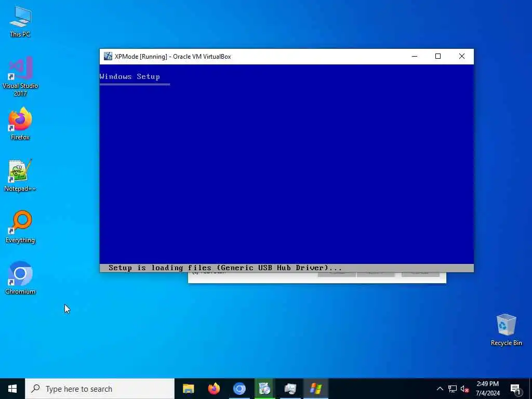Open the clock showing 2:49 PM
Screen dimensions: 532x399
click(x=487, y=389)
